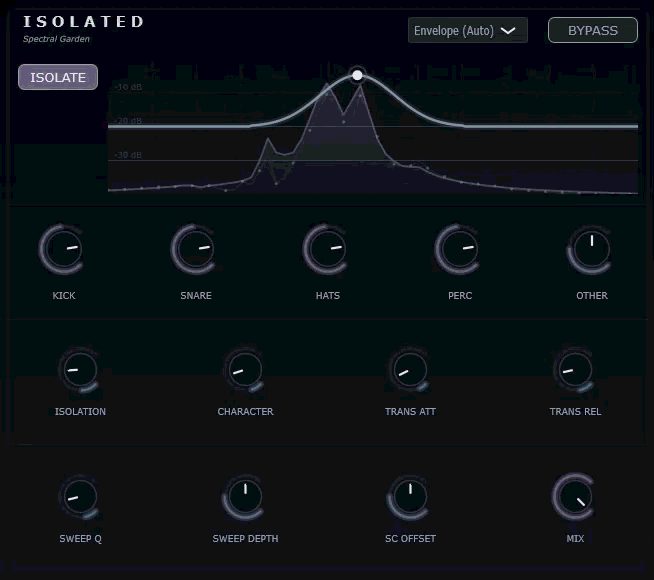Click the PERC label text

tap(460, 296)
